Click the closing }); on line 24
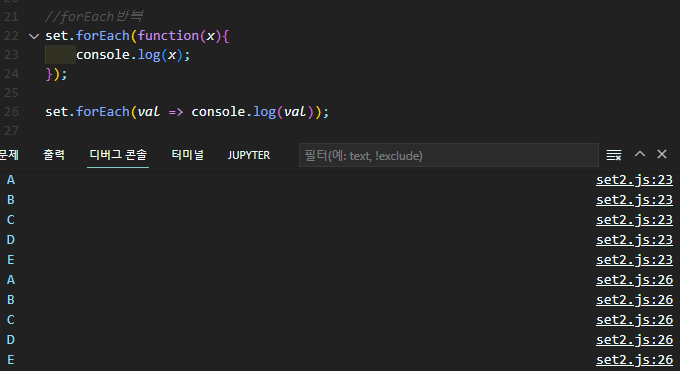The height and width of the screenshot is (371, 680). (x=56, y=74)
